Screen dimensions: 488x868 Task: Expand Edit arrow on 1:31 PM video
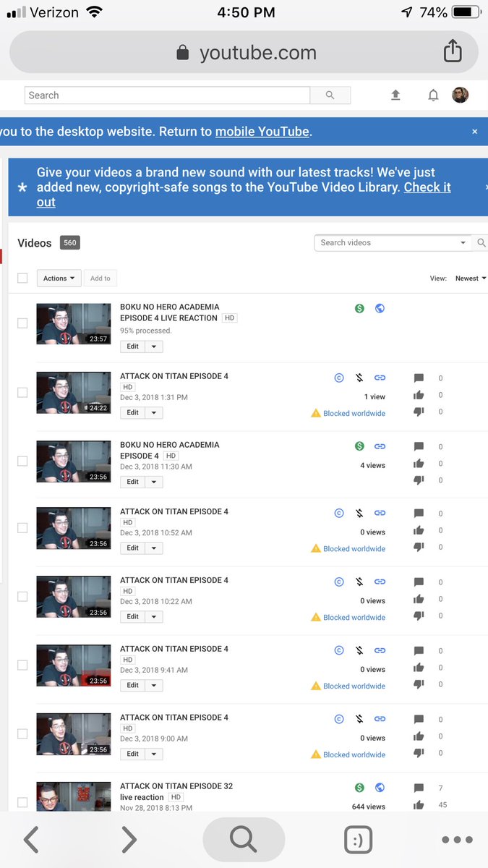154,412
